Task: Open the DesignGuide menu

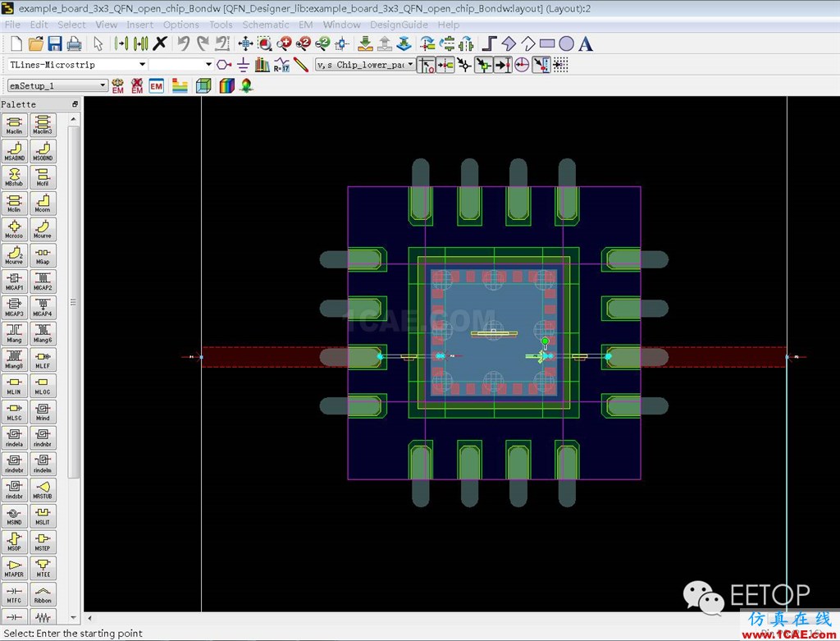Action: (x=399, y=25)
